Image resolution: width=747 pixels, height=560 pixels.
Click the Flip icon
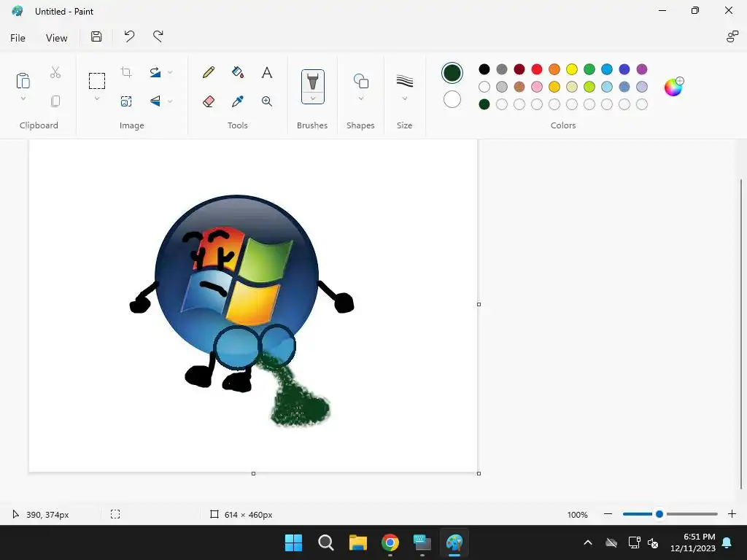155,101
